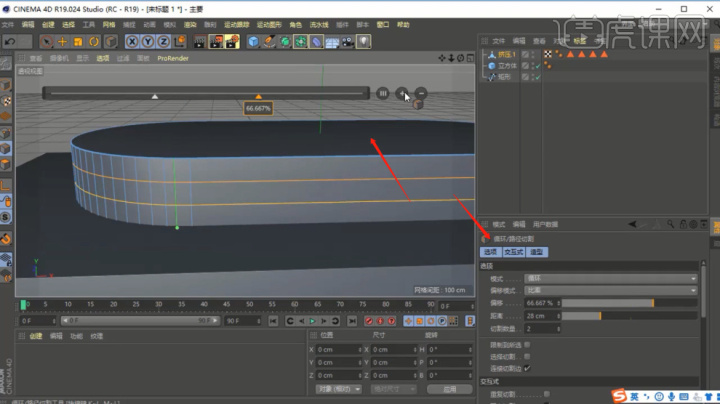Click the play forward button in the timeline
The width and height of the screenshot is (720, 404).
(312, 321)
